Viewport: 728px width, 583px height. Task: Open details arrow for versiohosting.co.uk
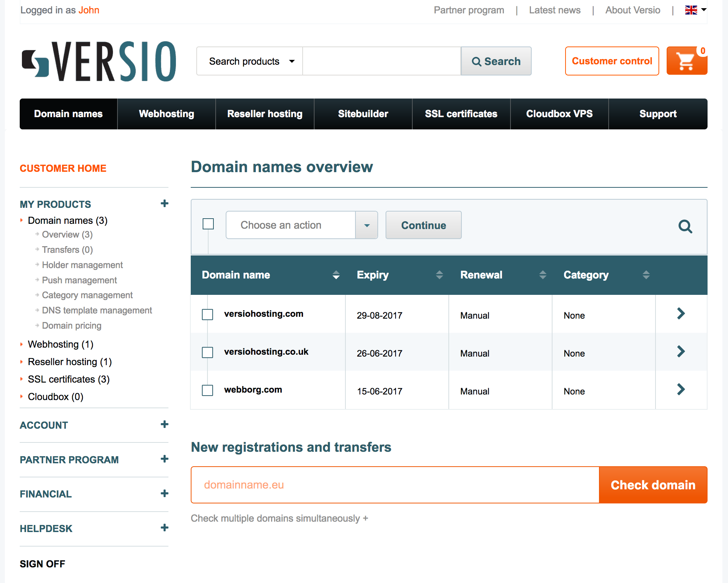[681, 351]
